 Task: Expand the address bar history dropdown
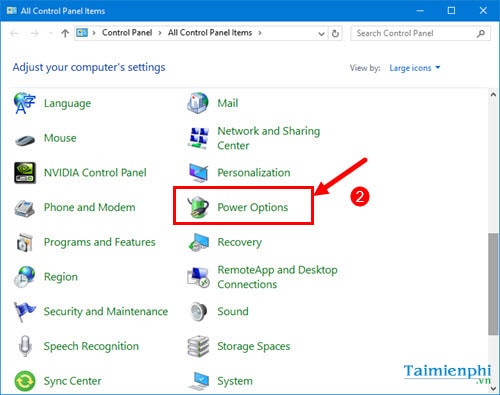[321, 33]
